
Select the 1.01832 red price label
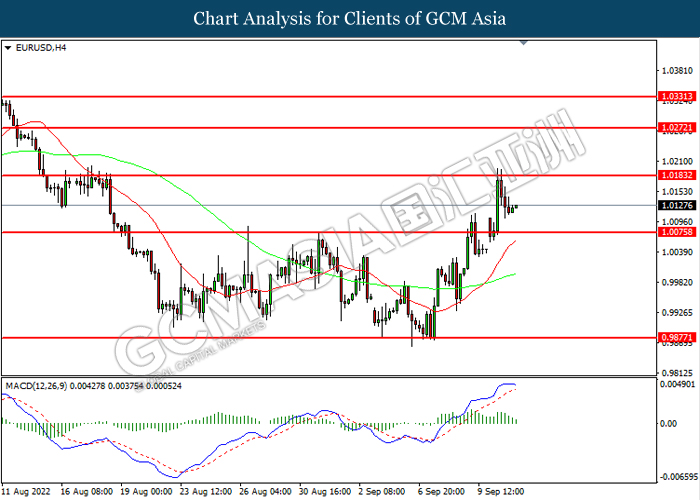(x=677, y=175)
